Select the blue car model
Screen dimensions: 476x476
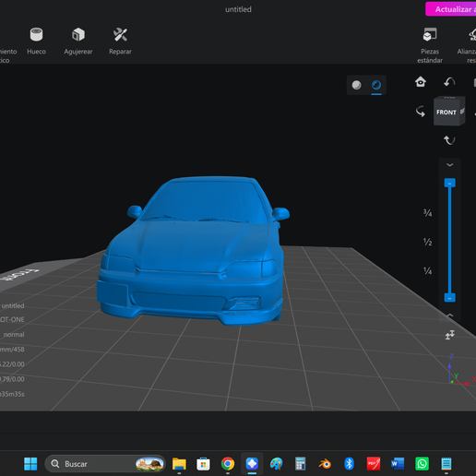tap(193, 251)
